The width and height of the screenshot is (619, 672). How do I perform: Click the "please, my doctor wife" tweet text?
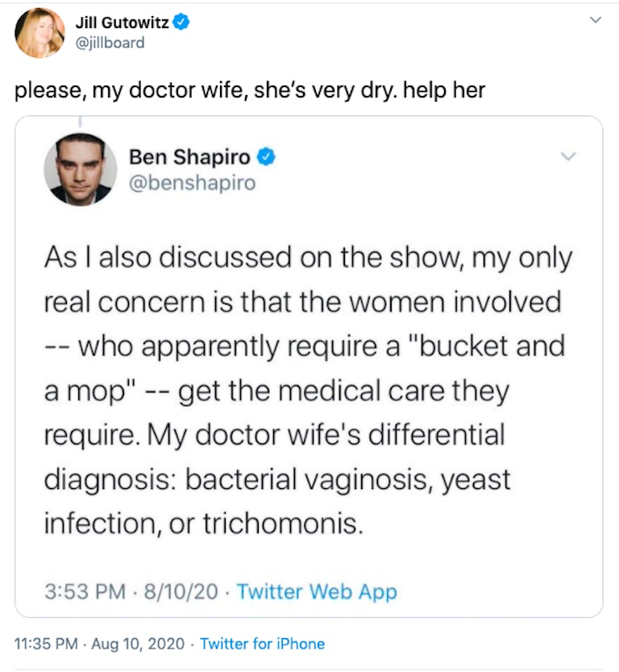[250, 89]
